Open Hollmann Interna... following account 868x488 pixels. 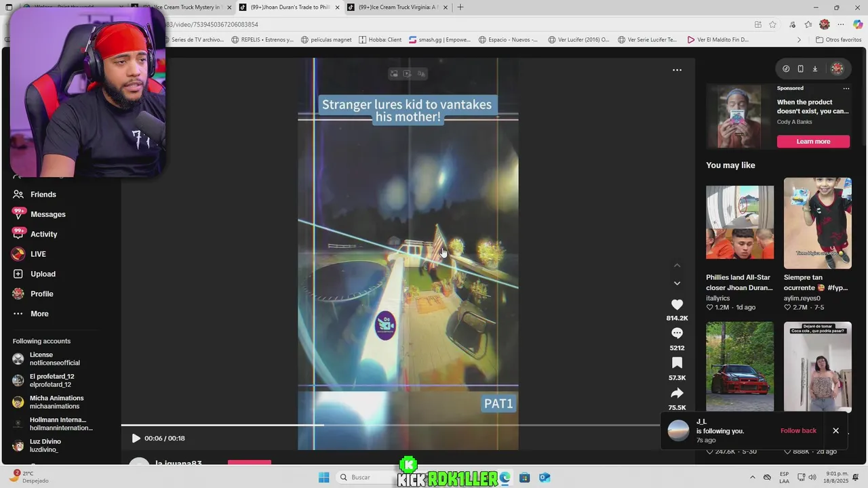pos(61,424)
